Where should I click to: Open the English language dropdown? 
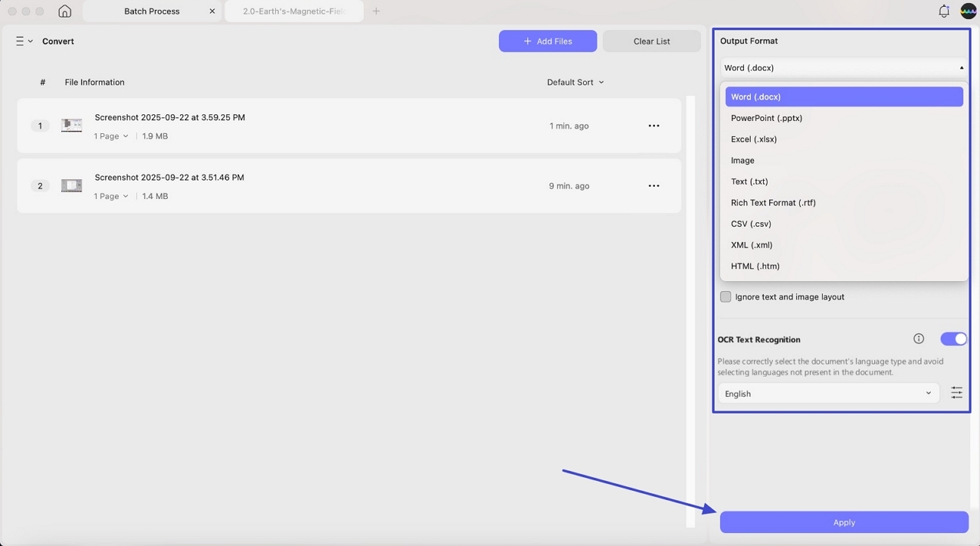click(828, 393)
